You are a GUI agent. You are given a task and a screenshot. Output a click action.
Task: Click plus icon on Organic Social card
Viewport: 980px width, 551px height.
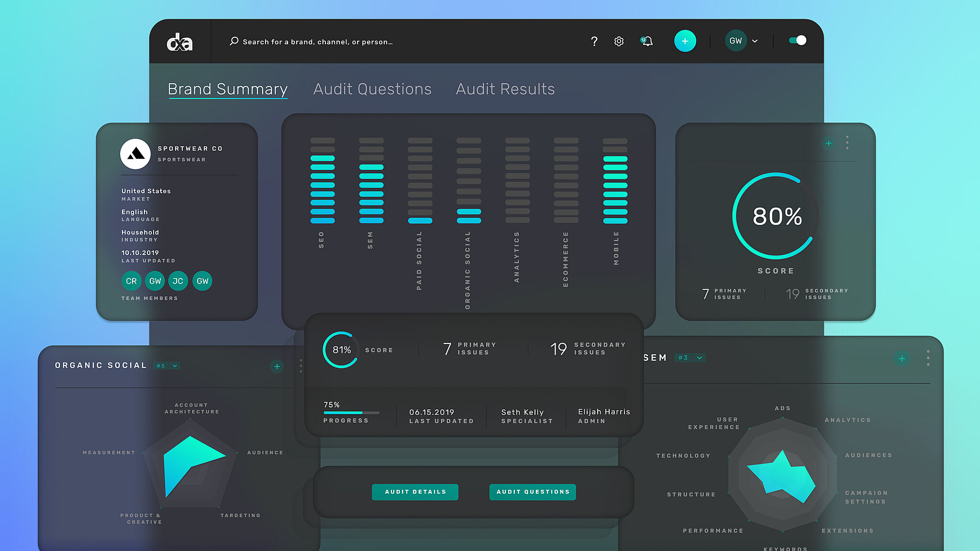click(x=277, y=366)
